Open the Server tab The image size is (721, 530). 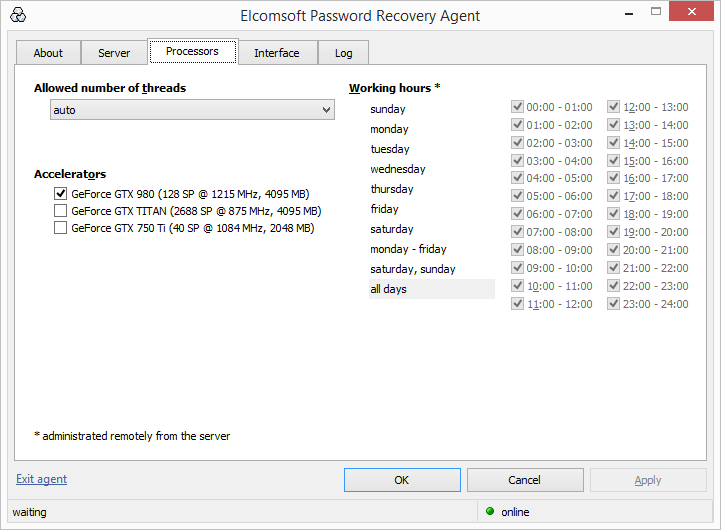(114, 53)
